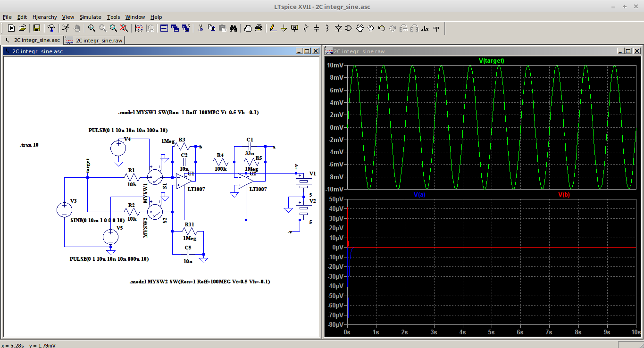Click the Zoom to Fit icon

pos(124,28)
